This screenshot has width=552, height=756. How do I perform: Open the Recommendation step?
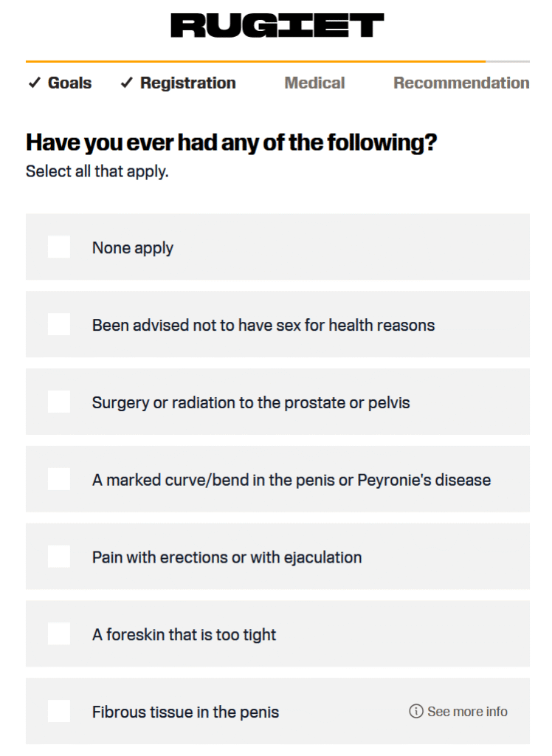click(461, 83)
